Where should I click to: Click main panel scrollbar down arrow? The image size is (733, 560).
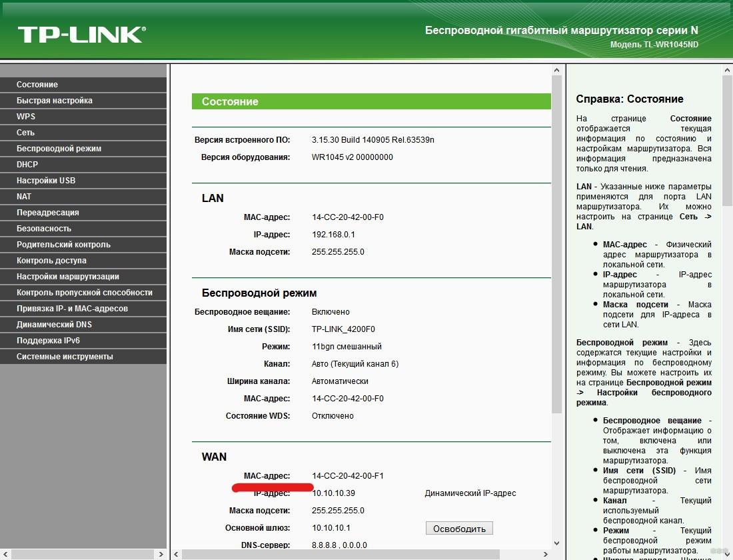pyautogui.click(x=556, y=543)
